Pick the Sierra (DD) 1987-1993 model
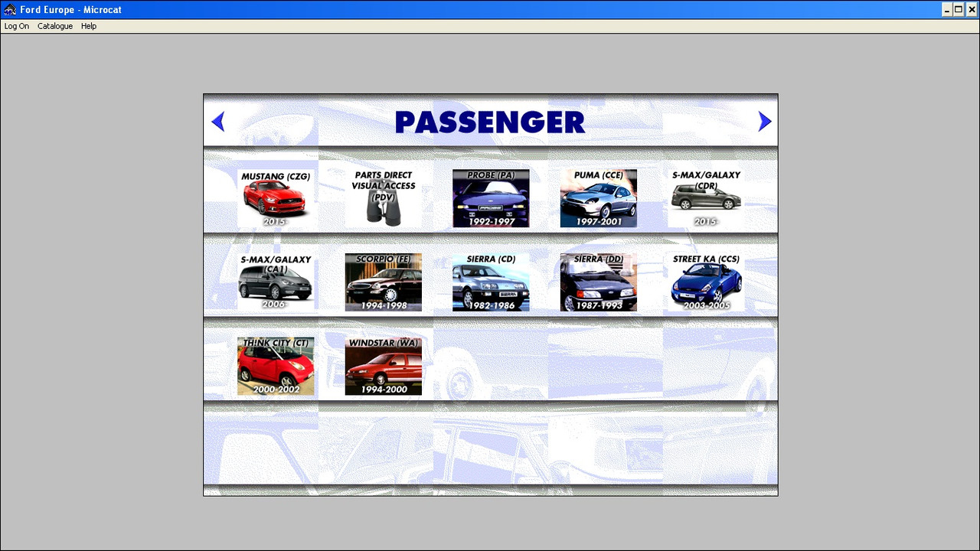The image size is (980, 551). pos(599,282)
